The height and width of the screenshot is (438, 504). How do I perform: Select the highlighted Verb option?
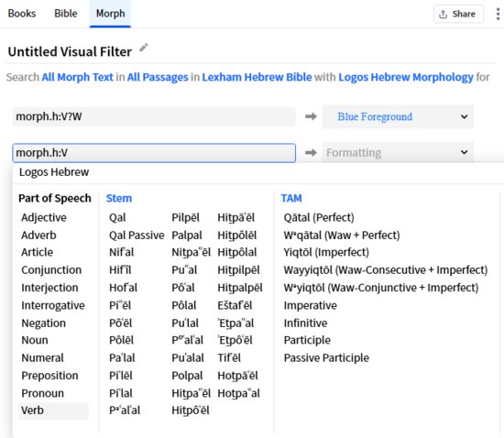tap(53, 411)
